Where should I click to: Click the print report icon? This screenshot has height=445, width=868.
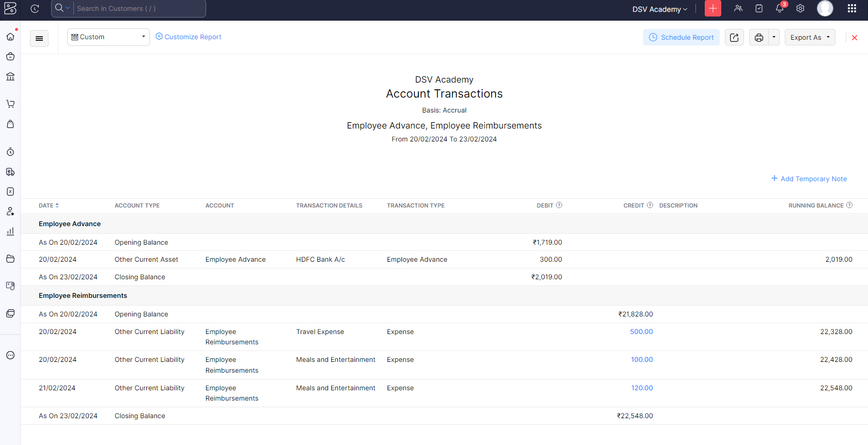pos(758,37)
